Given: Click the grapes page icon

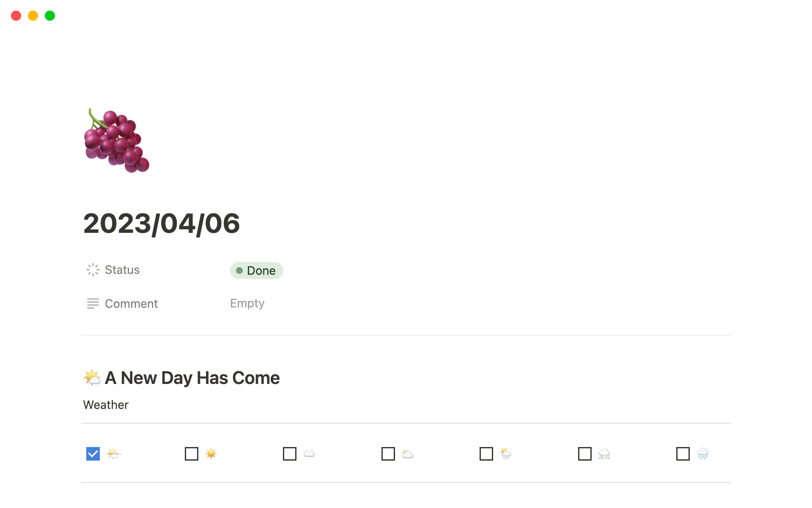Looking at the screenshot, I should point(117,141).
